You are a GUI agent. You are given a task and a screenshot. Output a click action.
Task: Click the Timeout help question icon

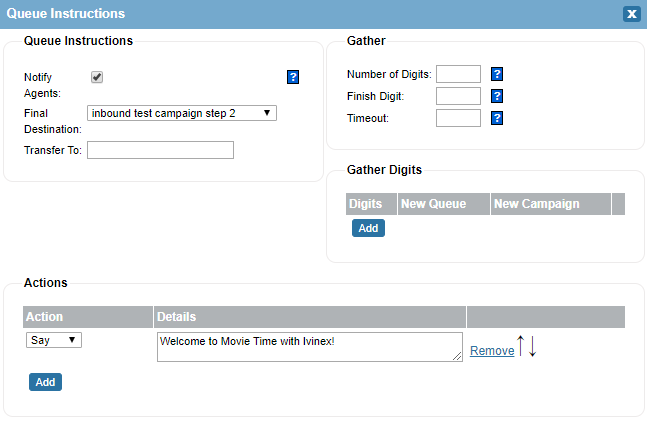497,118
